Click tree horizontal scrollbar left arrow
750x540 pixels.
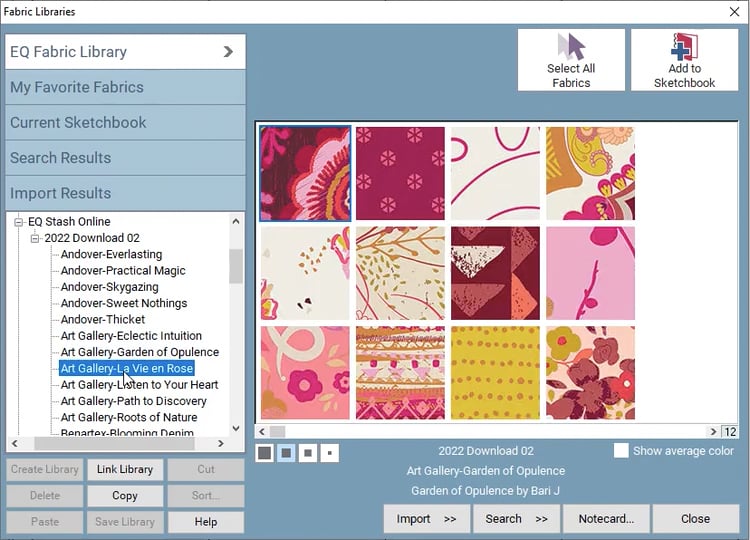[15, 444]
